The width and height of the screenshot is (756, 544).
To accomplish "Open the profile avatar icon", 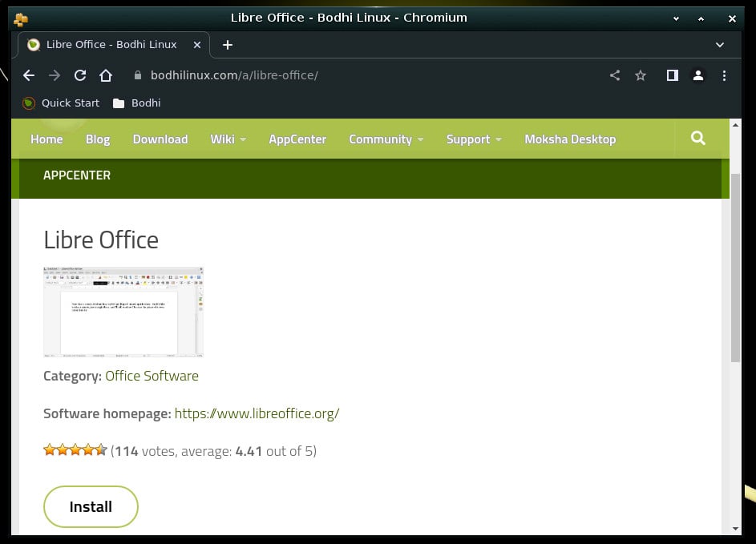I will pyautogui.click(x=697, y=75).
